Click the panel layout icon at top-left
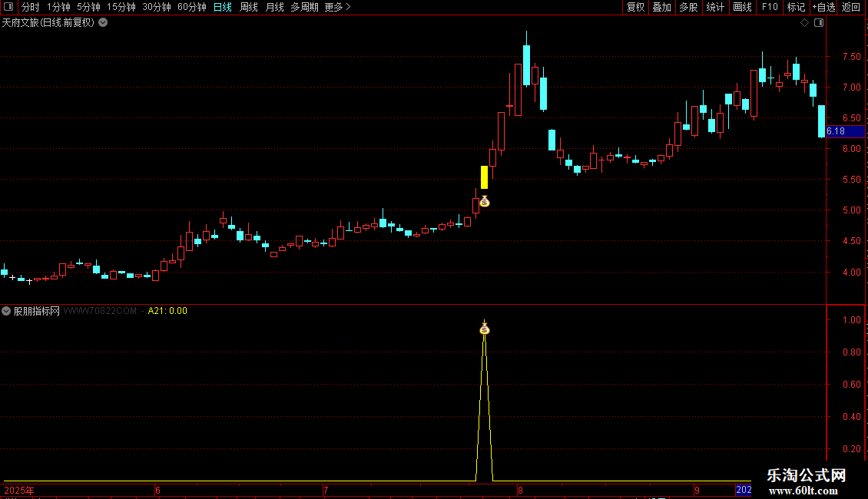The width and height of the screenshot is (868, 499). pos(8,7)
